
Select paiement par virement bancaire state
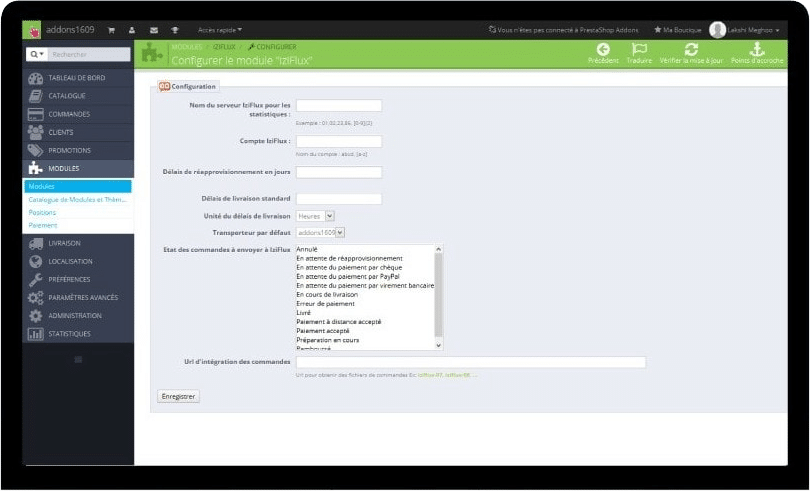(366, 286)
